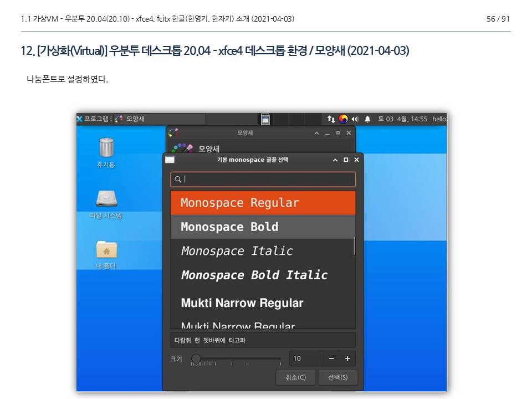The image size is (532, 399).
Task: Close the font selection dialog
Action: tap(356, 160)
